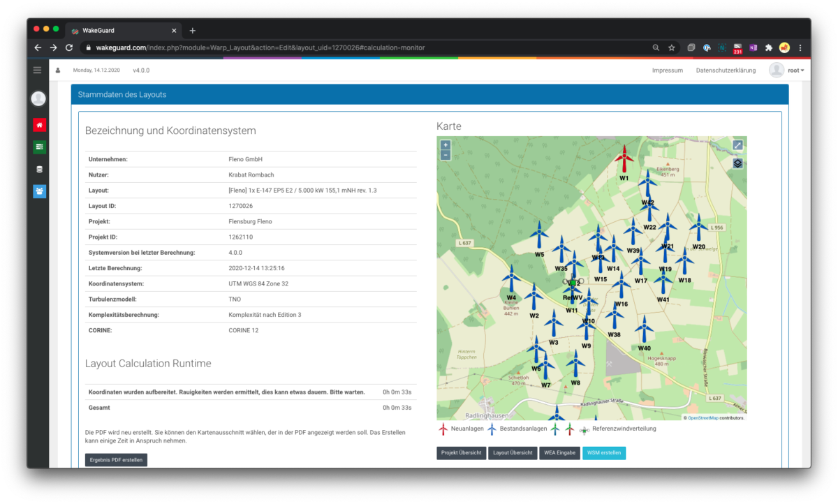Click the red W1 wind turbine marker

[624, 159]
